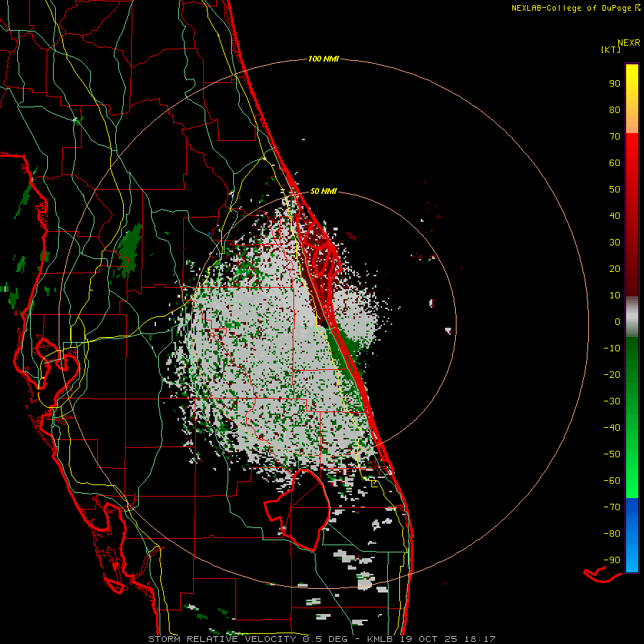This screenshot has width=644, height=644.
Task: Click the 30 value on the velocity scale
Action: click(x=615, y=243)
